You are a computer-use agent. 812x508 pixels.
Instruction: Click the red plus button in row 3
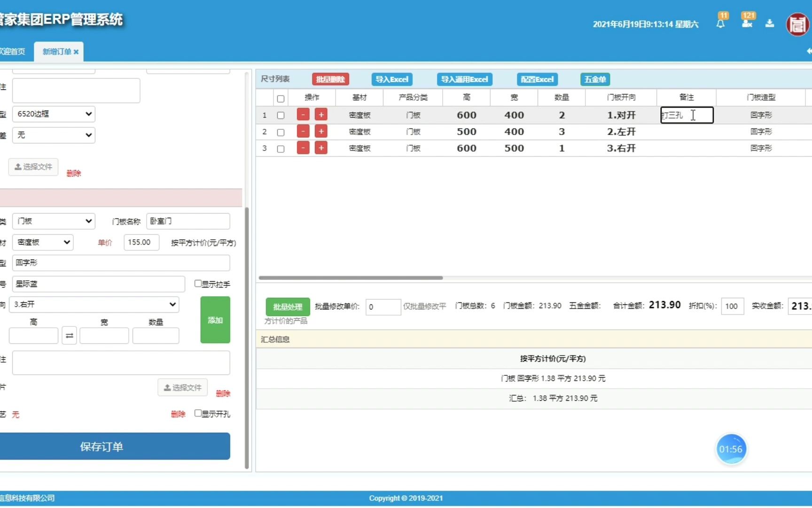coord(321,148)
